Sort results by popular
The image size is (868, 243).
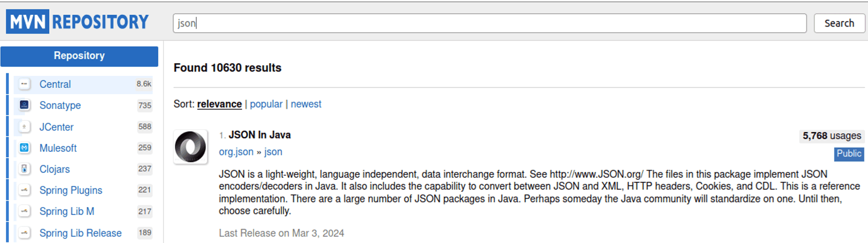coord(266,104)
